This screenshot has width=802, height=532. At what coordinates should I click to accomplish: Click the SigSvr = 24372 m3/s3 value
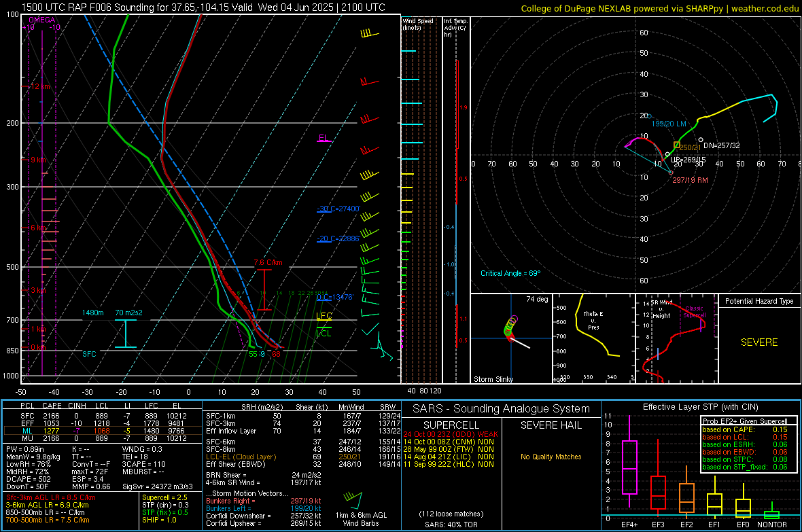click(x=157, y=486)
